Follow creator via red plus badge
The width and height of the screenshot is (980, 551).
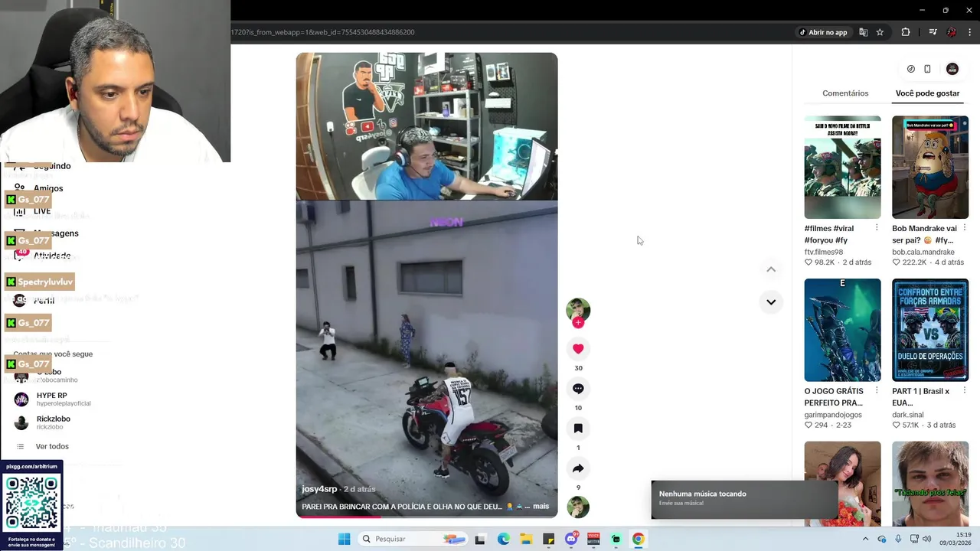point(578,323)
